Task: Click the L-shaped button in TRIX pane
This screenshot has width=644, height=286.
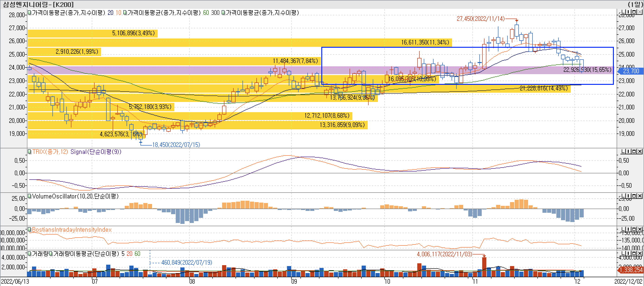Action: [x=623, y=152]
